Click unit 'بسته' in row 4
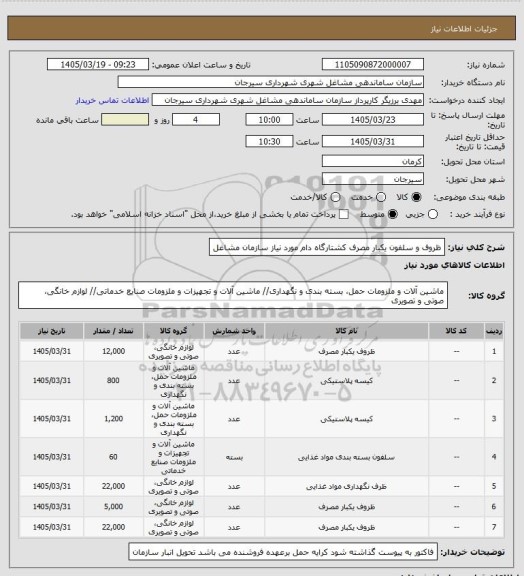Screen dimensions: 524x576 click(x=234, y=457)
